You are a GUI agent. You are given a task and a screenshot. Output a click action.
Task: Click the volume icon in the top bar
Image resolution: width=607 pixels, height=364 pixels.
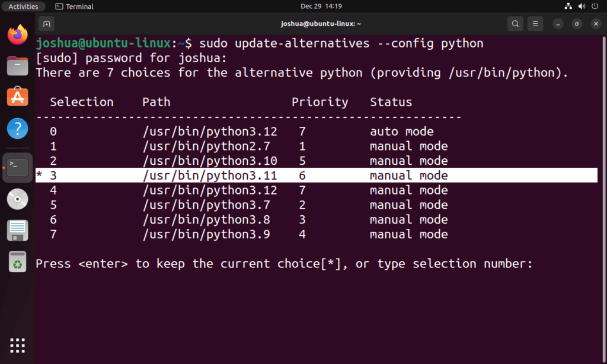[x=582, y=6]
